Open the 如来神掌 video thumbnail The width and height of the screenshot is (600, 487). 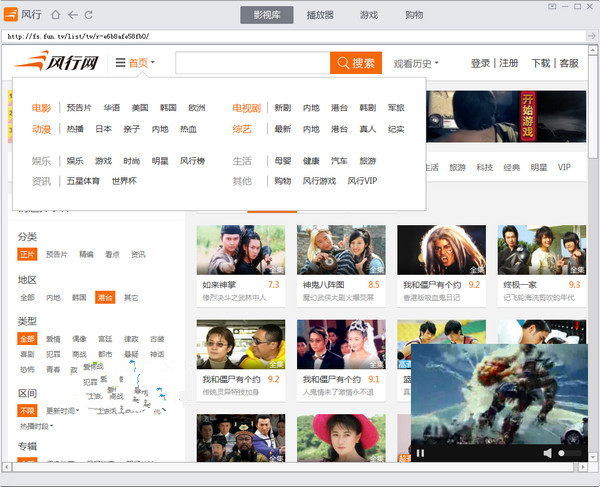(x=240, y=250)
